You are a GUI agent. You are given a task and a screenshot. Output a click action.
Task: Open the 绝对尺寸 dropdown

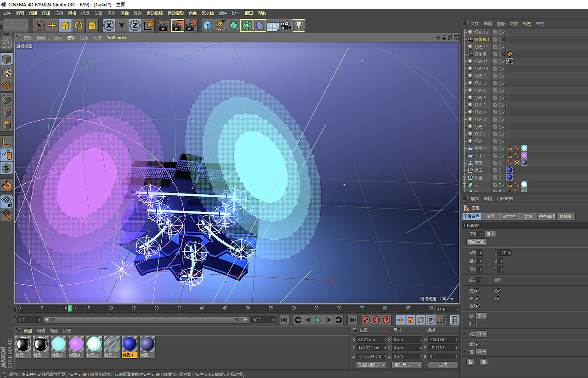[x=407, y=365]
